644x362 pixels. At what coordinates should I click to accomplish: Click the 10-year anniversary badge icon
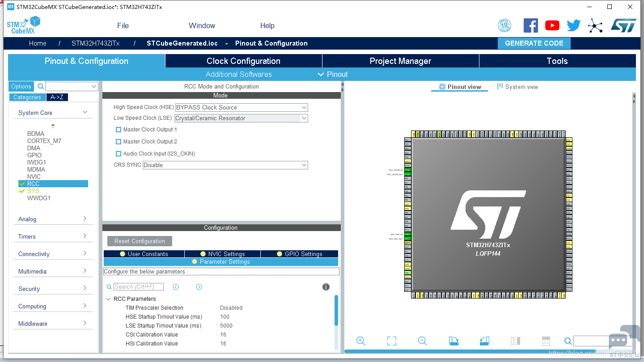click(x=504, y=25)
